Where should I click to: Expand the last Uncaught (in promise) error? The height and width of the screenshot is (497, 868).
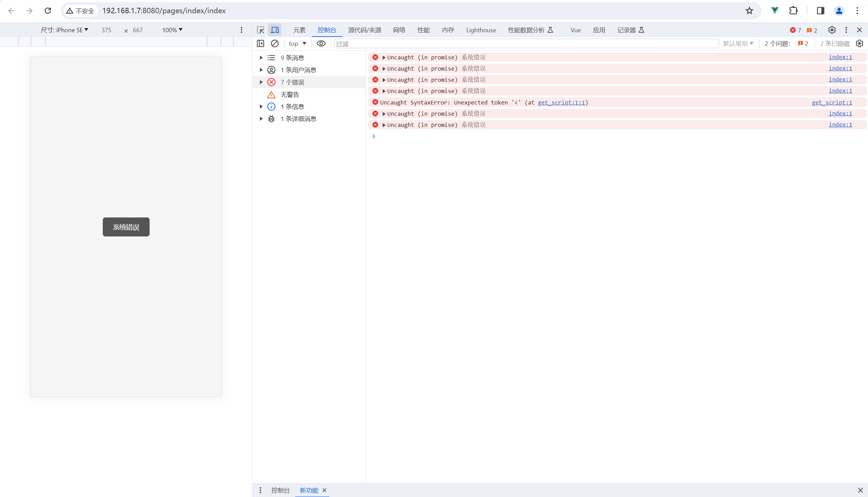pos(384,125)
